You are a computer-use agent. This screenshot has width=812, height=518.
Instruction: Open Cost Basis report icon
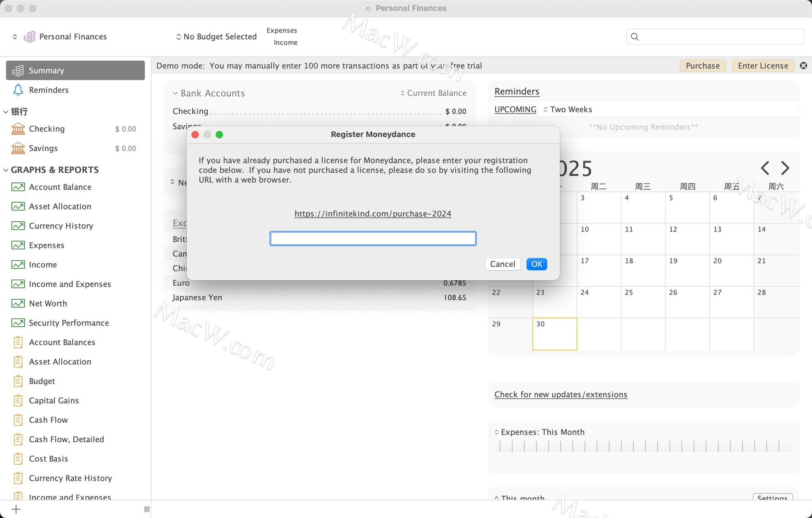click(18, 459)
